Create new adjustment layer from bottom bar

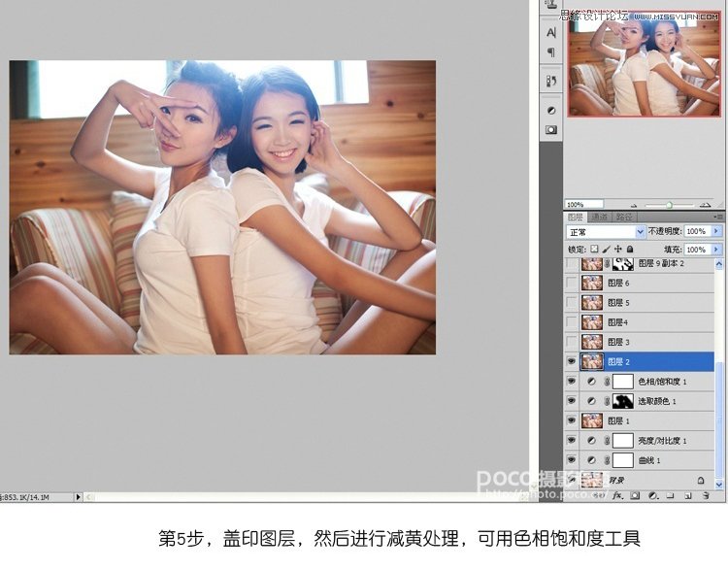click(653, 495)
